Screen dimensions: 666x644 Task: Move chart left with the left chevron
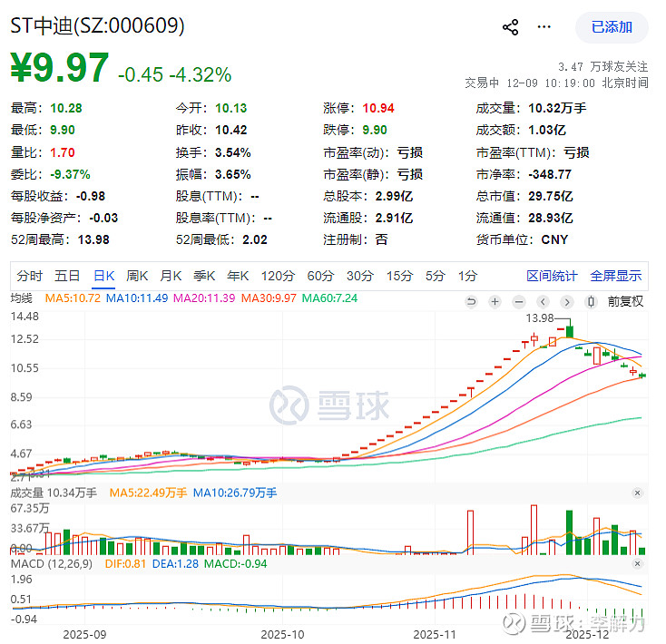[543, 302]
